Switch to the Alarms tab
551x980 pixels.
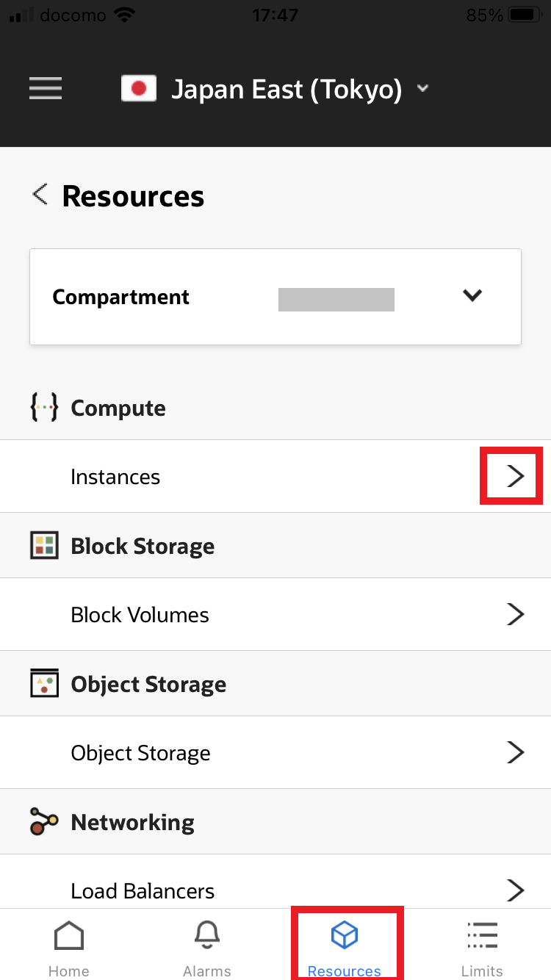tap(207, 949)
